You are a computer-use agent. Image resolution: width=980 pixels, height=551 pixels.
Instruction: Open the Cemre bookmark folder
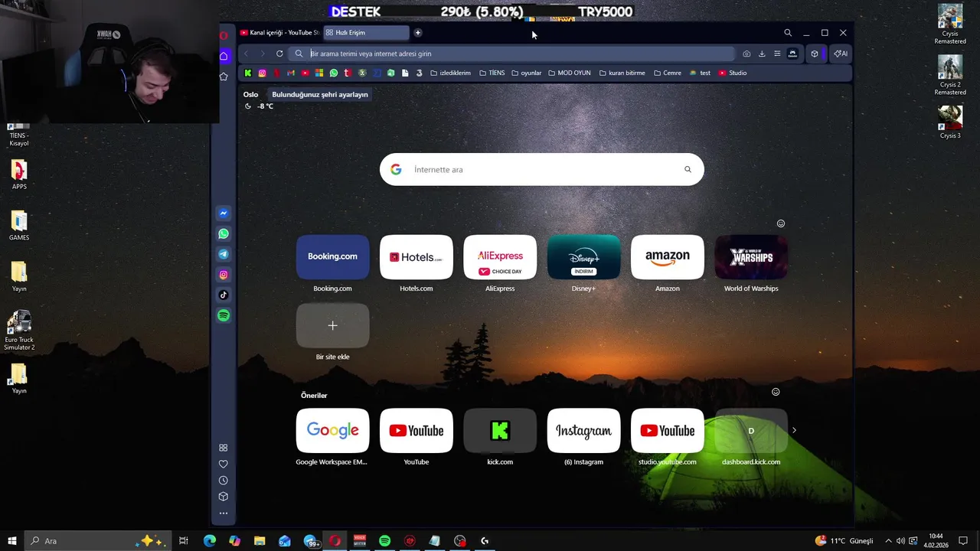(x=668, y=73)
